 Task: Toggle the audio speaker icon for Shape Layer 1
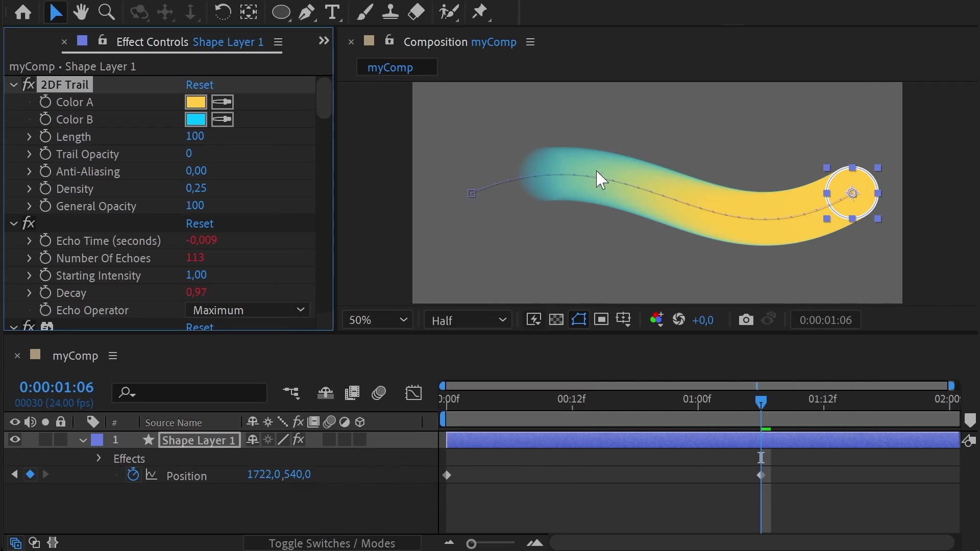click(x=30, y=439)
